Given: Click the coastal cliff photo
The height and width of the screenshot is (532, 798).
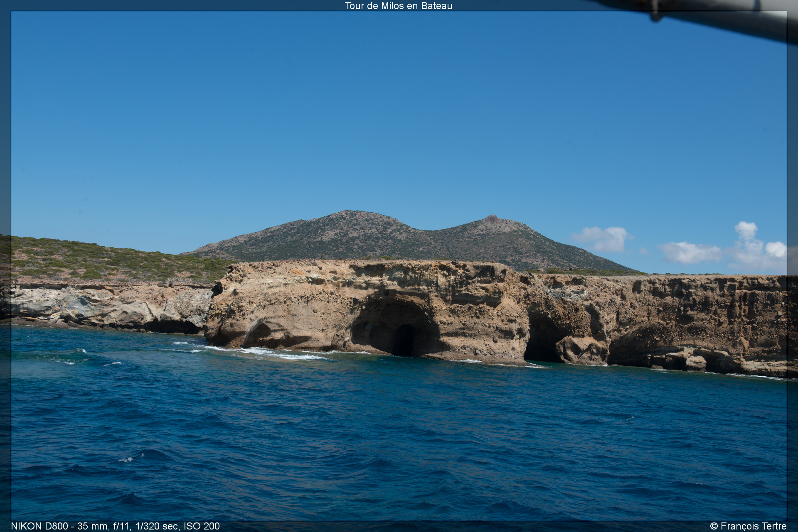Looking at the screenshot, I should [399, 266].
